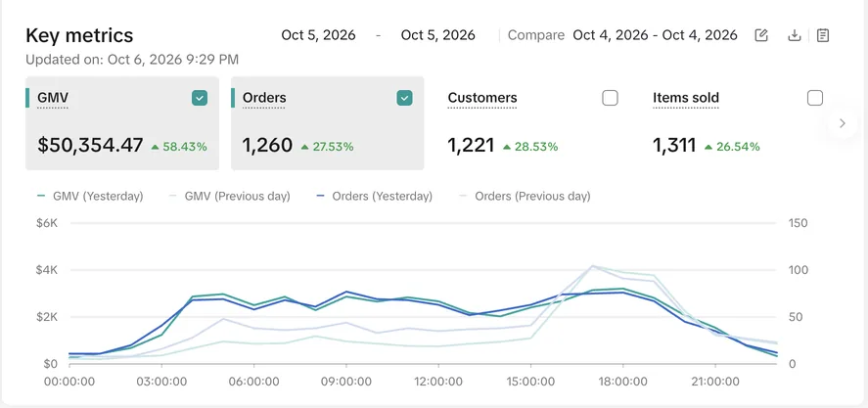Select the $6K y-axis label
Viewport: 868px width, 408px height.
tap(47, 223)
